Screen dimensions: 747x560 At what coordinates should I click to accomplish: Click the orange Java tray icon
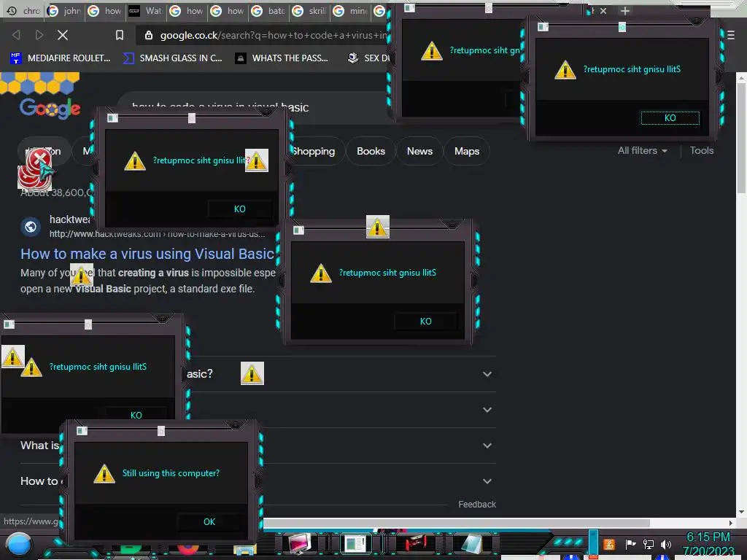[609, 544]
